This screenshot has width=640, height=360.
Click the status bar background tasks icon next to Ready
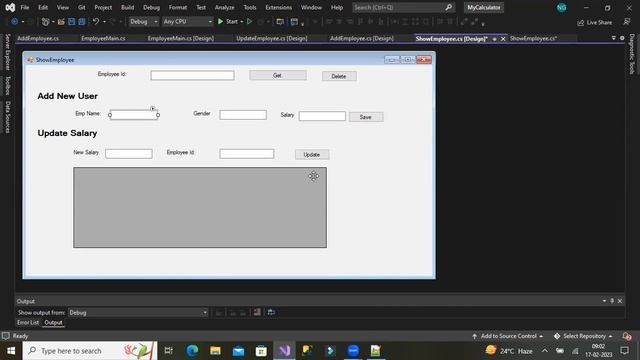pos(5,336)
